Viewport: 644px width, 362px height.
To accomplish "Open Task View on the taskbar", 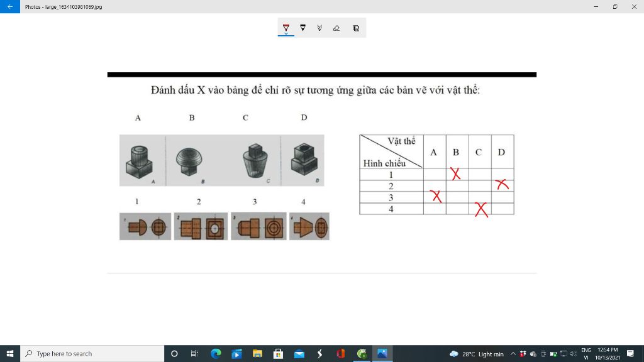I will coord(194,353).
